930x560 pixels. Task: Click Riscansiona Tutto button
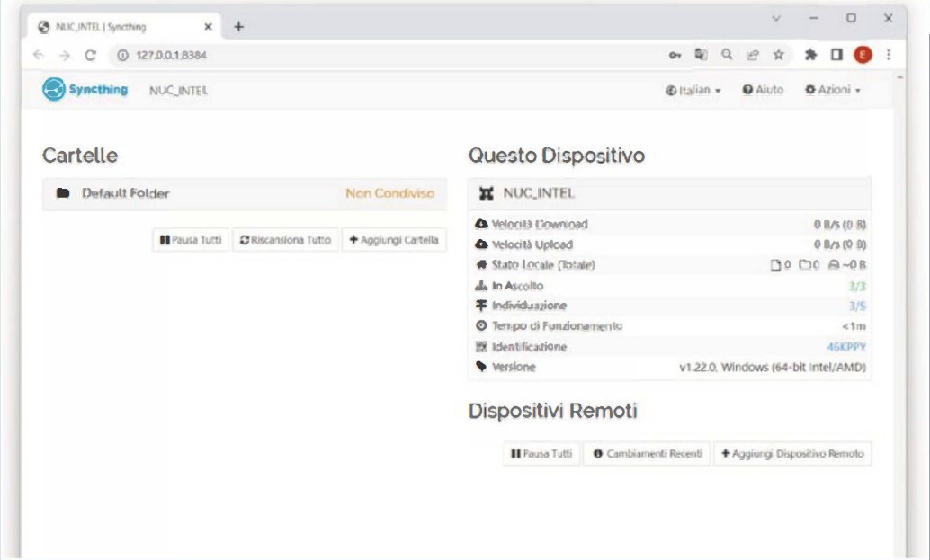tap(285, 240)
